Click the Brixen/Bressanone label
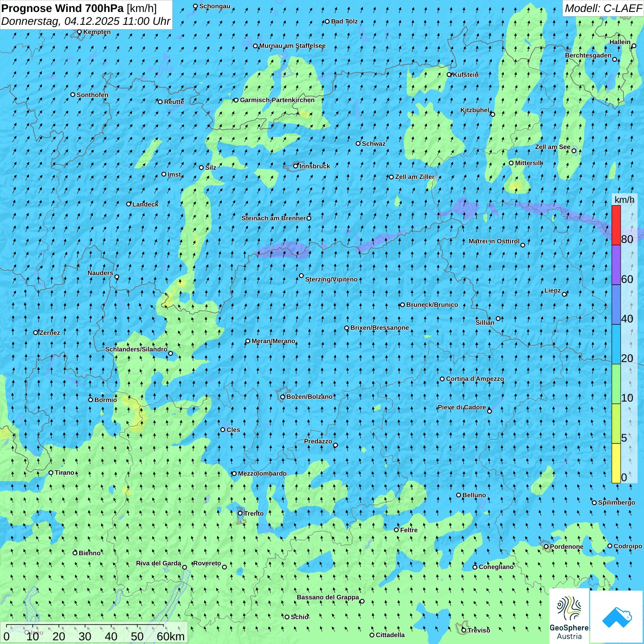This screenshot has height=644, width=644. [379, 328]
